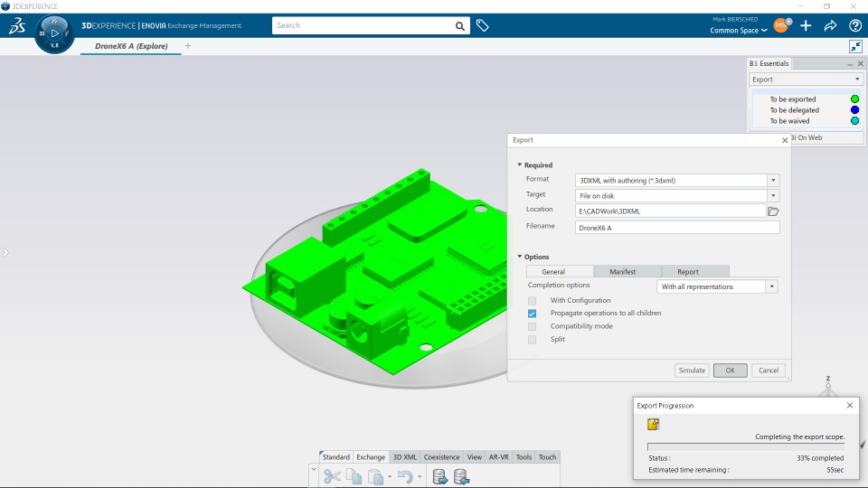Open the help question mark icon
Viewport: 868px width, 488px height.
coord(854,25)
